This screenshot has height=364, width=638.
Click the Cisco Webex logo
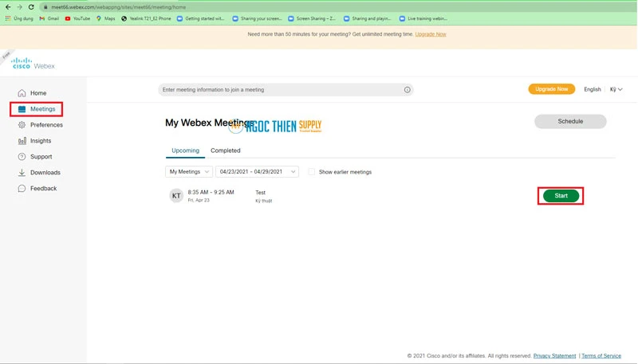33,64
